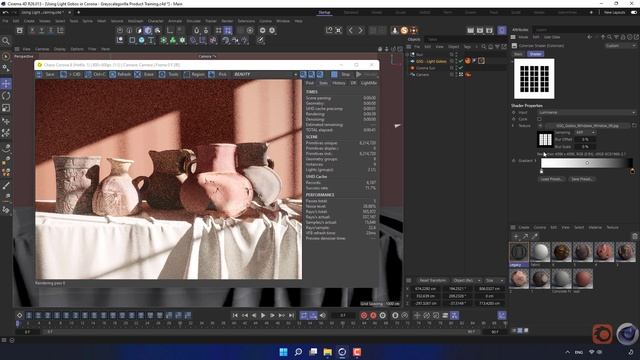
Task: Click Refresh button in Corona VFB
Action: (x=120, y=74)
